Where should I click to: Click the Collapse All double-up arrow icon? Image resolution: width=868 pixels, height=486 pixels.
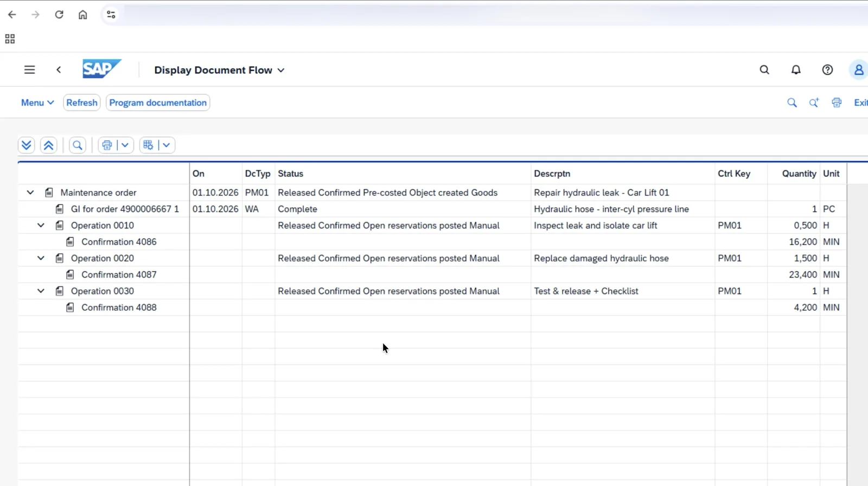point(48,145)
